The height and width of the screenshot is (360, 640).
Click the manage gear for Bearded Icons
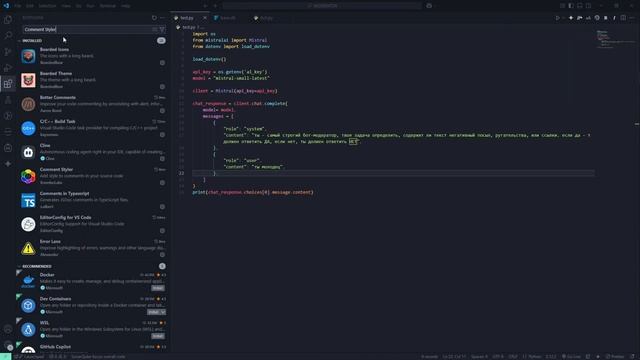tap(162, 63)
